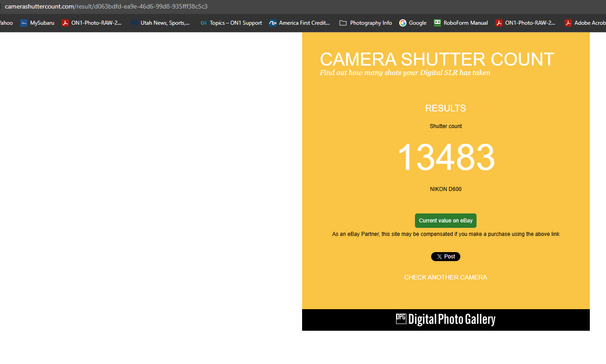Click the CAMERA SHUTTER COUNT site title
This screenshot has height=364, width=606.
coord(437,59)
